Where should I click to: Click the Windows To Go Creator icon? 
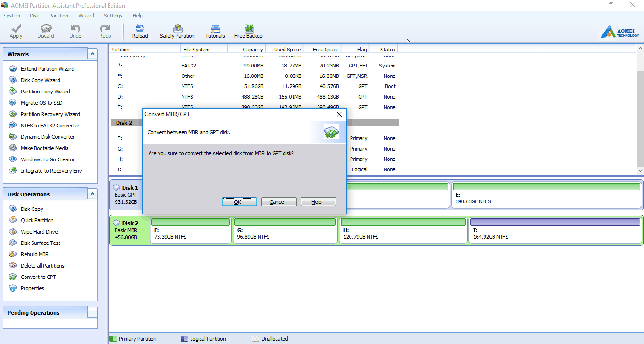(x=13, y=159)
